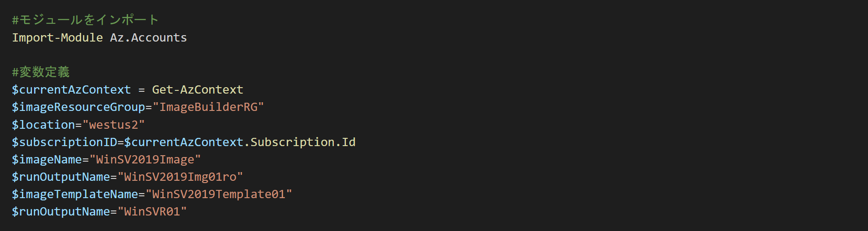Click the $location variable
Image resolution: width=868 pixels, height=231 pixels.
[43, 125]
